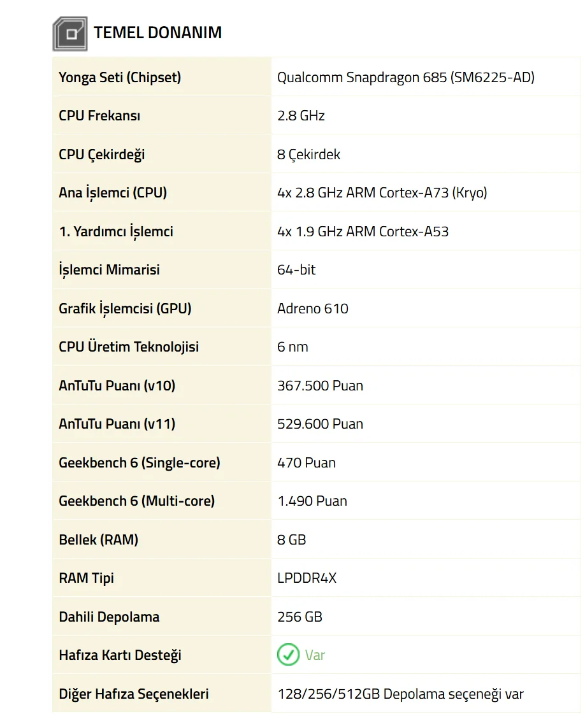Click the LPDDR4X RAM type value
Screen dimensions: 585x728
point(307,578)
